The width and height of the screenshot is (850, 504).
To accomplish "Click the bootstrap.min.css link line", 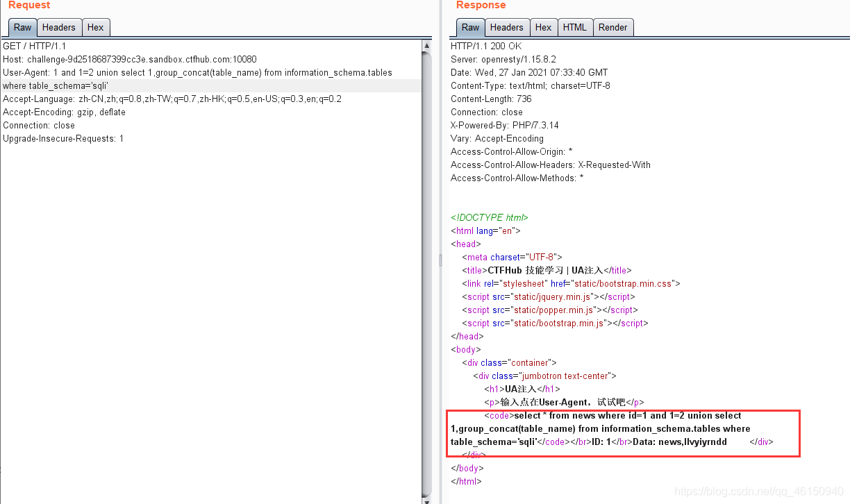I will click(571, 283).
